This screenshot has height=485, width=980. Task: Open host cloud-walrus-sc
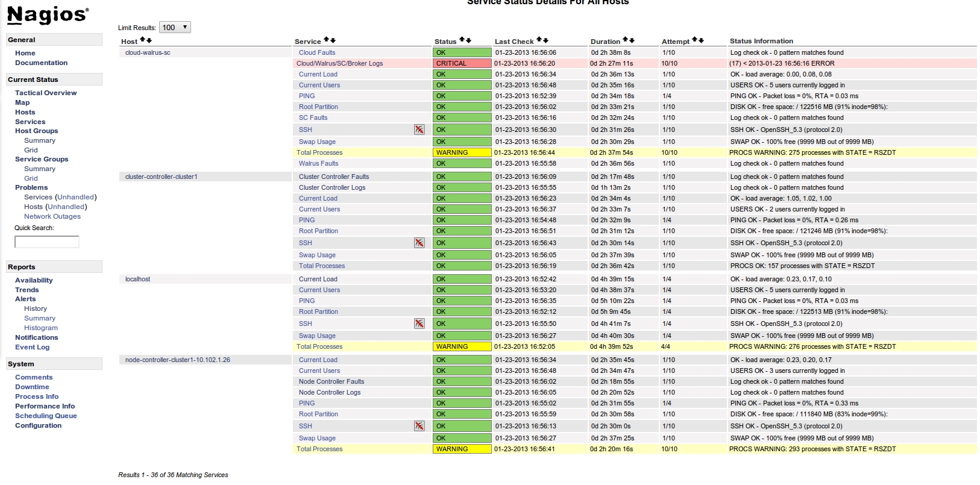148,52
